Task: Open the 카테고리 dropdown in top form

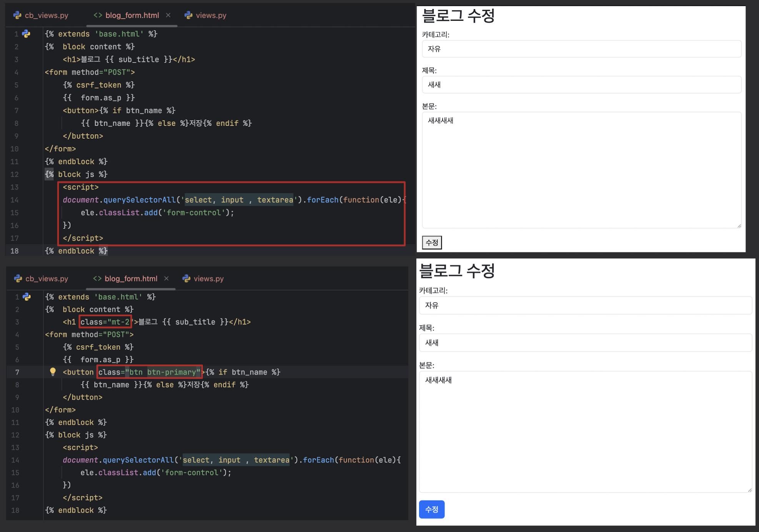Action: [581, 49]
